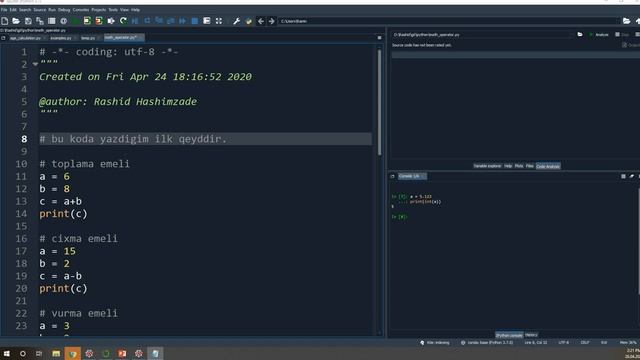
Task: Open the editor options menu icon
Action: point(380,38)
